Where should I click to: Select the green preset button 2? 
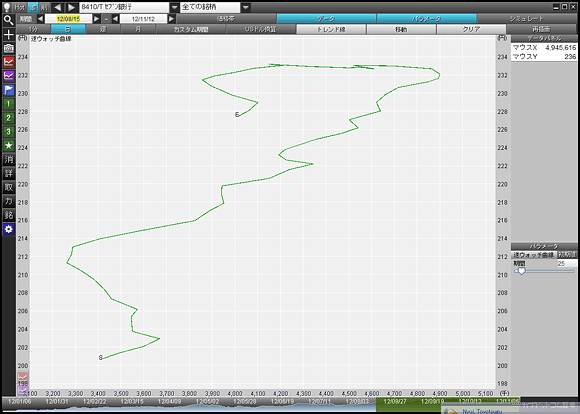(9, 118)
